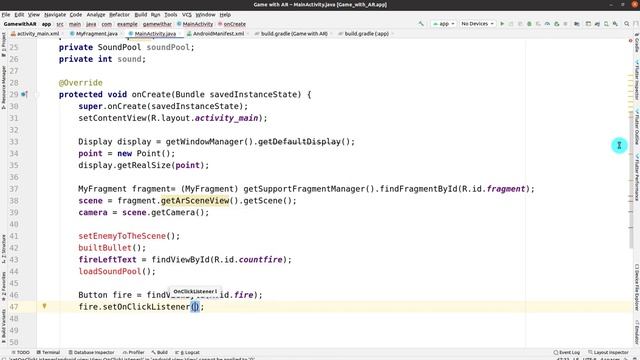Screen dimensions: 640x360
Task: Open the Flutter Performance side panel
Action: (636, 177)
